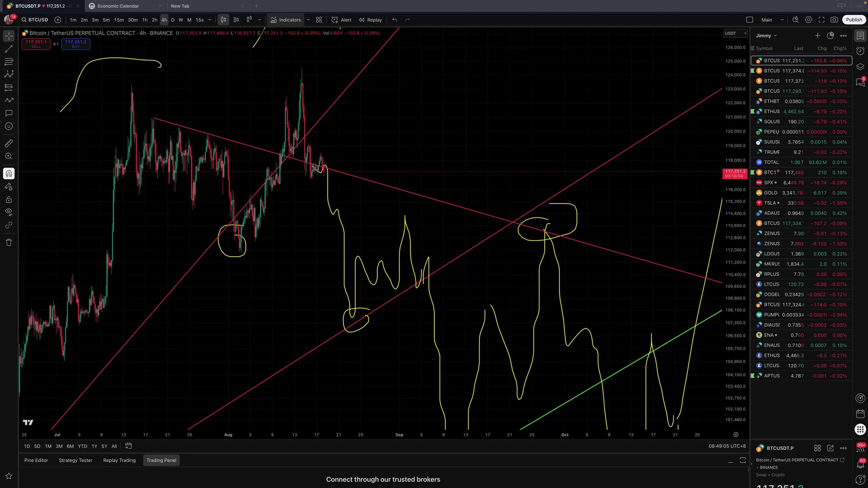Select the brush drawing tool
Image resolution: width=868 pixels, height=488 pixels.
click(9, 100)
